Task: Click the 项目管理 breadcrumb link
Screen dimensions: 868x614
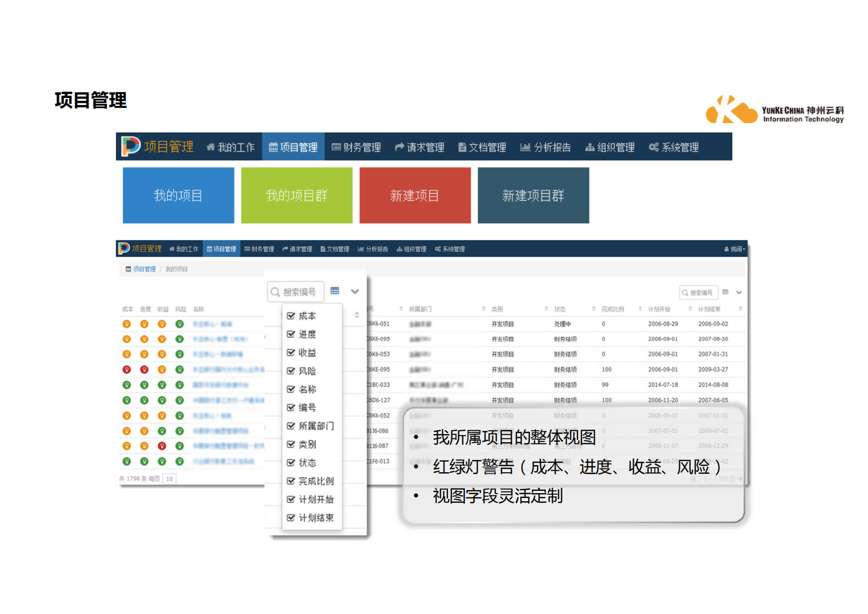Action: (144, 269)
